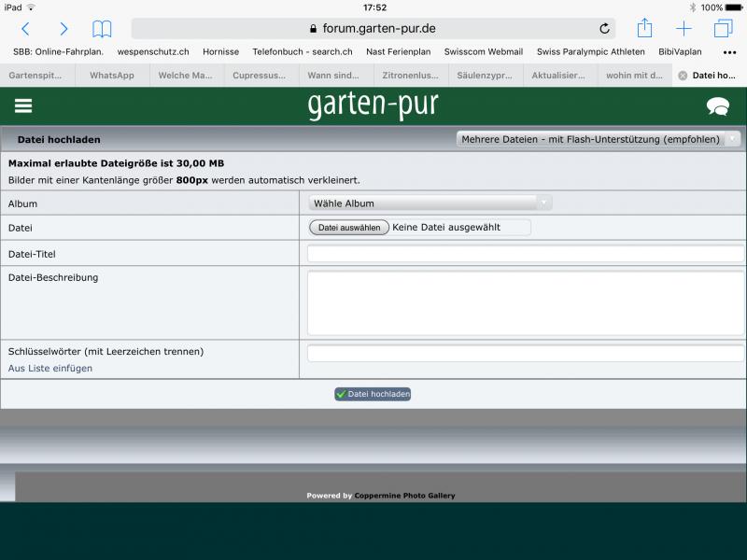Viewport: 747px width, 560px height.
Task: Close the active Datei hochladen tab
Action: (x=683, y=76)
